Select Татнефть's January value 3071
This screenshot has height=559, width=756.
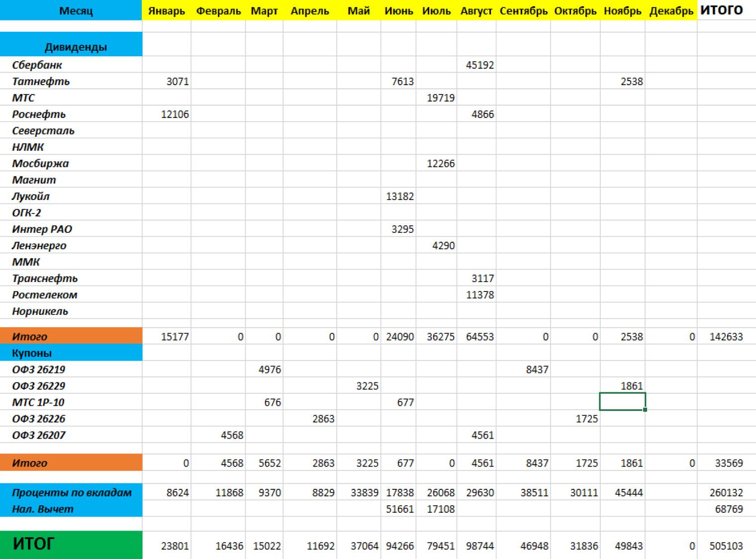pyautogui.click(x=178, y=81)
